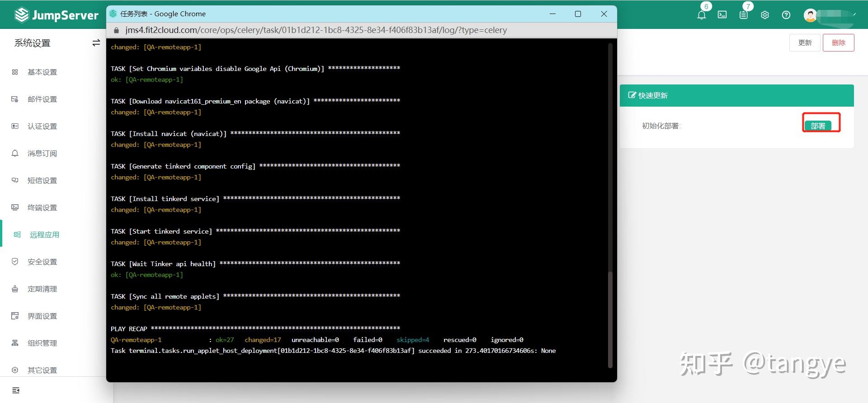Open 邮件设置 in the sidebar
868x403 pixels.
tap(42, 99)
